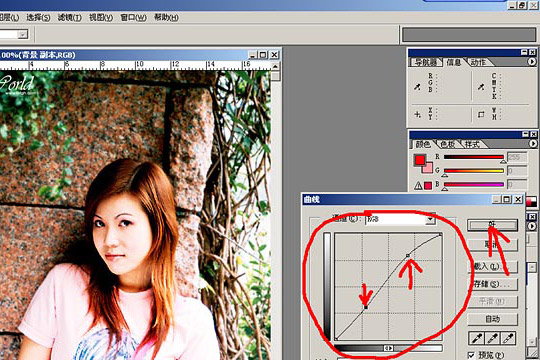
Task: Click the 自动 auto button
Action: 492,319
